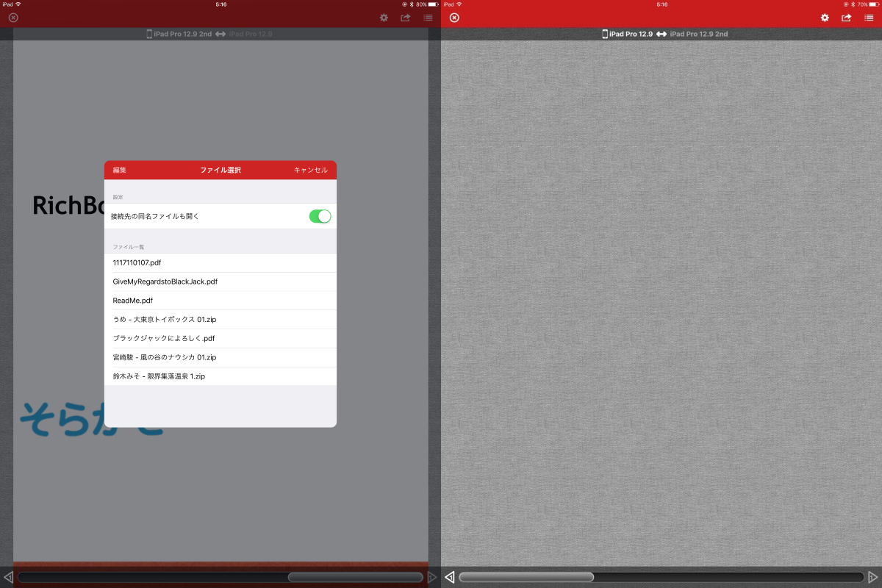Viewport: 882px width, 588px height.
Task: Tap settings gear in left iPad window
Action: point(384,18)
